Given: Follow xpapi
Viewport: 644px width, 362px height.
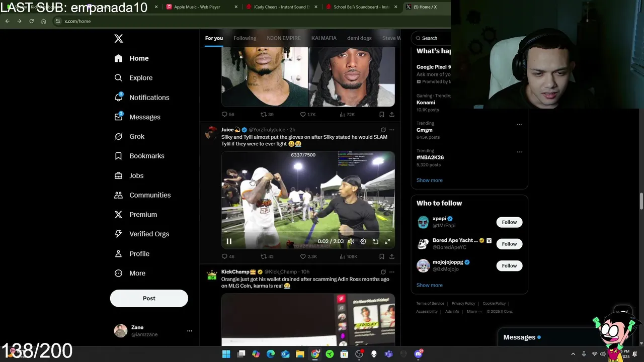Looking at the screenshot, I should point(509,222).
